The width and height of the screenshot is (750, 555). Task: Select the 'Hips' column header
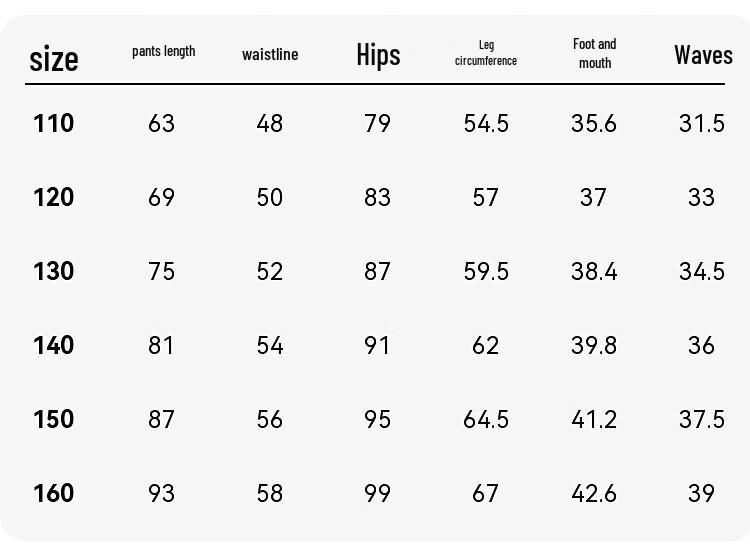point(378,55)
